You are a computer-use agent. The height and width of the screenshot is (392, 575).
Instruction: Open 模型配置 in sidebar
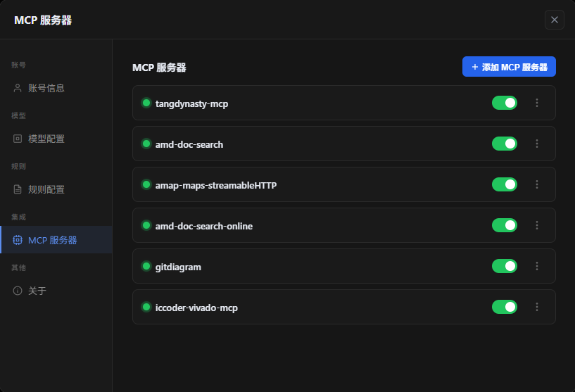[x=56, y=139]
